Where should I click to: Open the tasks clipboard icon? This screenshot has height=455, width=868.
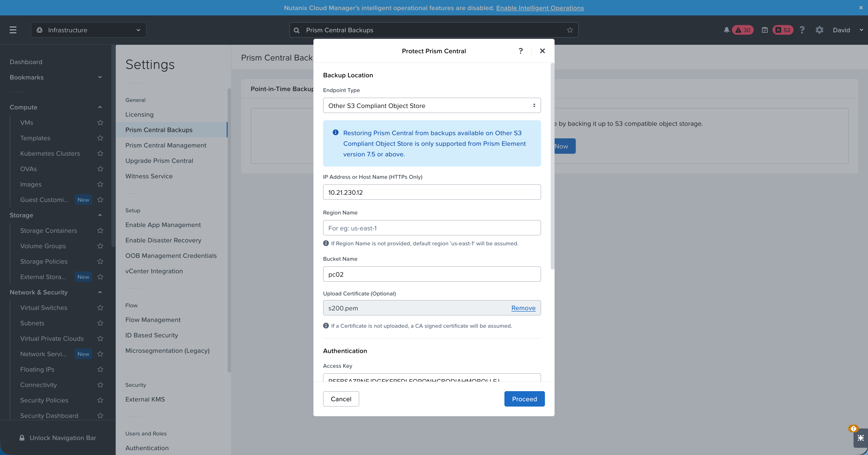pos(765,30)
